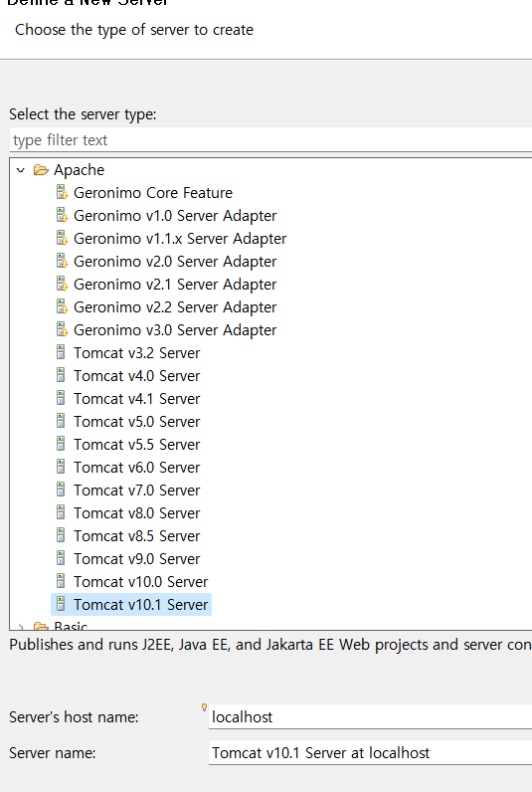Image resolution: width=532 pixels, height=792 pixels.
Task: Click the Tomcat v5.0 Server icon
Action: point(61,421)
